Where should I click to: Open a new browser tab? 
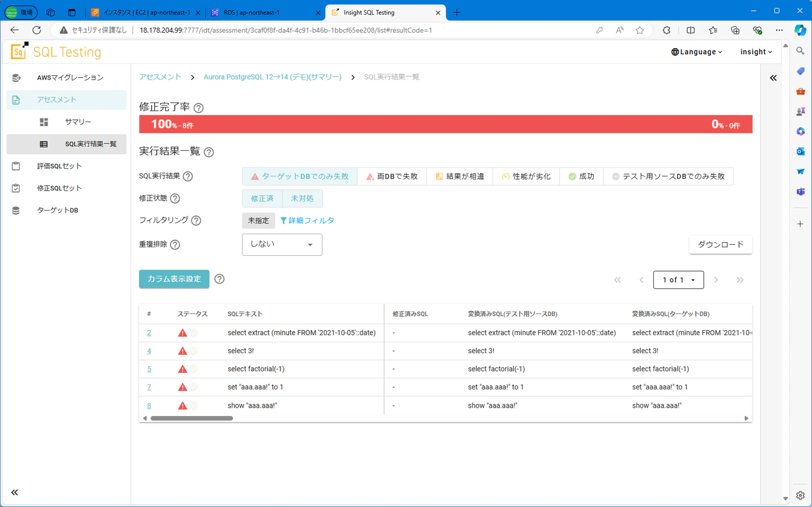pyautogui.click(x=456, y=13)
